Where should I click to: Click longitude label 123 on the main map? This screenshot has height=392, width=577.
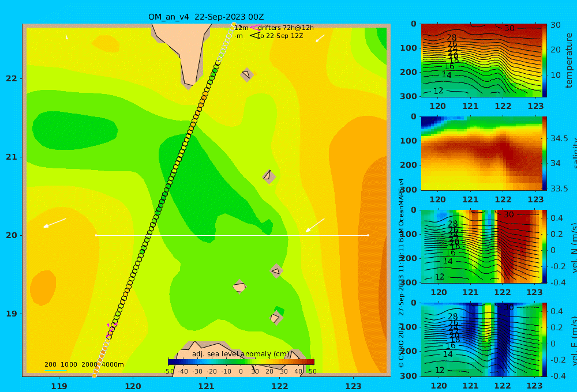[354, 386]
